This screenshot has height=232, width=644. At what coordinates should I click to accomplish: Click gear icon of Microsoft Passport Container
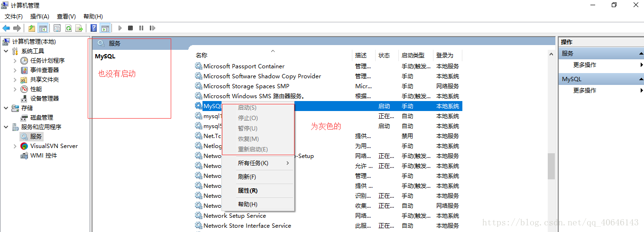[x=198, y=66]
